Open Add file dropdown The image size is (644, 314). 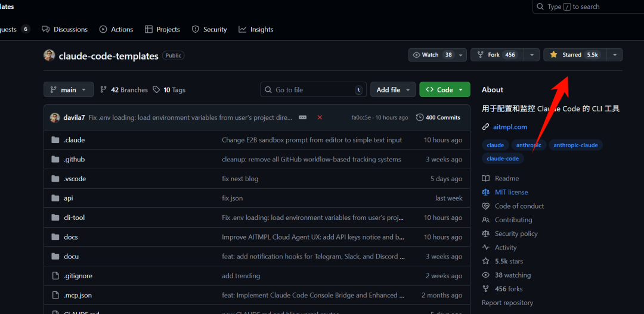tap(393, 89)
